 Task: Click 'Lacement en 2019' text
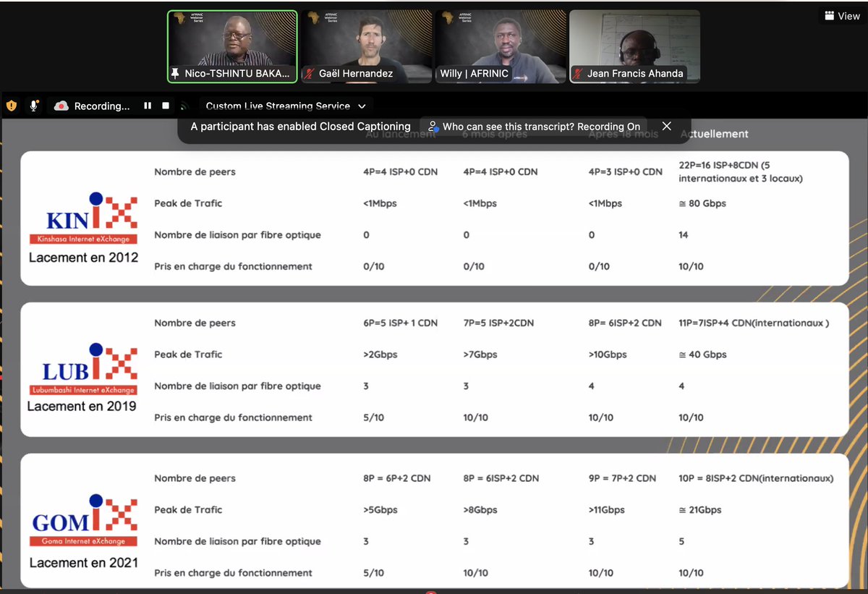tap(82, 407)
